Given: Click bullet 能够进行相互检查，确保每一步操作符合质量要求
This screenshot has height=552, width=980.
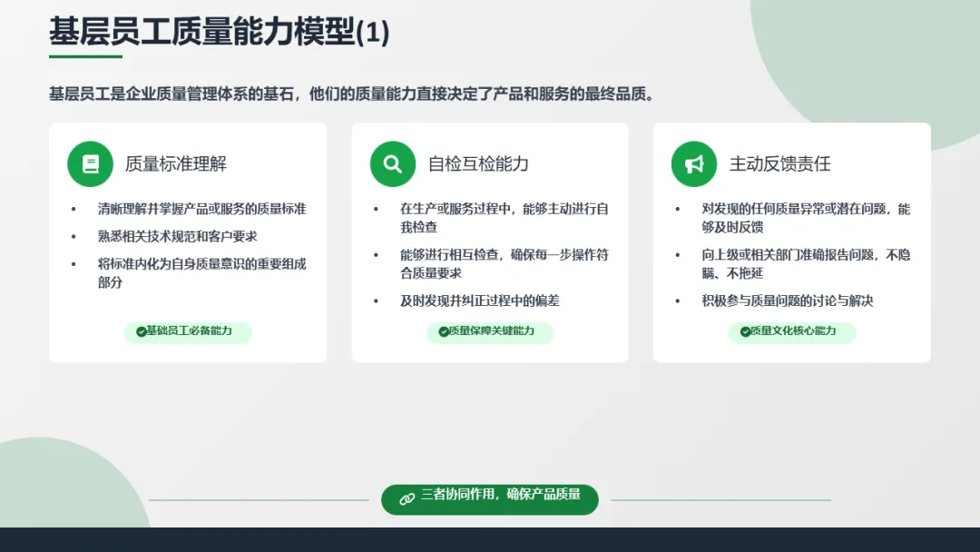Looking at the screenshot, I should tap(505, 264).
